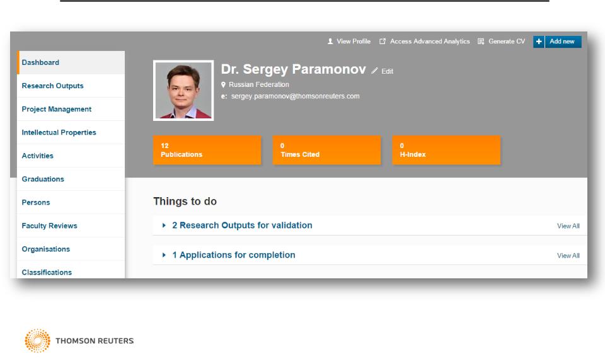Go to Project Management section
The height and width of the screenshot is (364, 605).
point(56,109)
